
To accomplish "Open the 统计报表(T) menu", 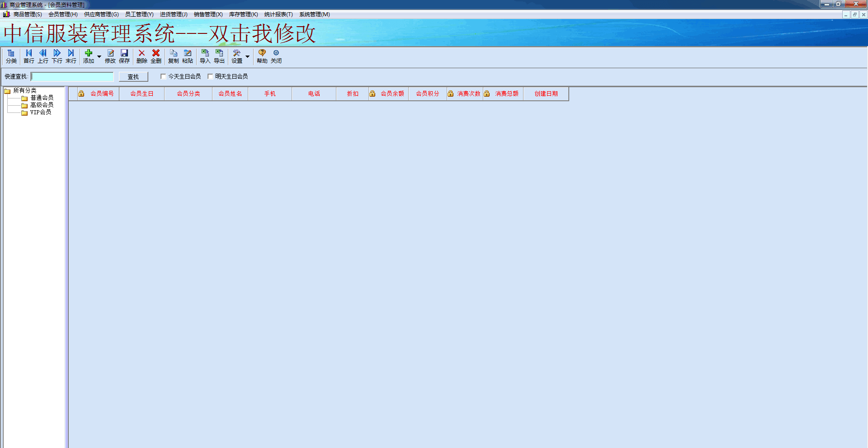I will point(278,14).
